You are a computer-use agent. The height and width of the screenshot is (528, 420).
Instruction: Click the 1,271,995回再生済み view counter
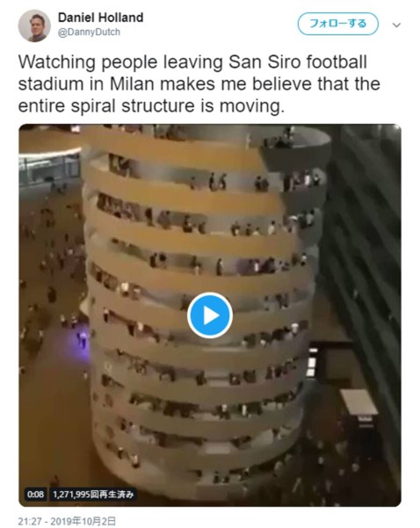[93, 494]
